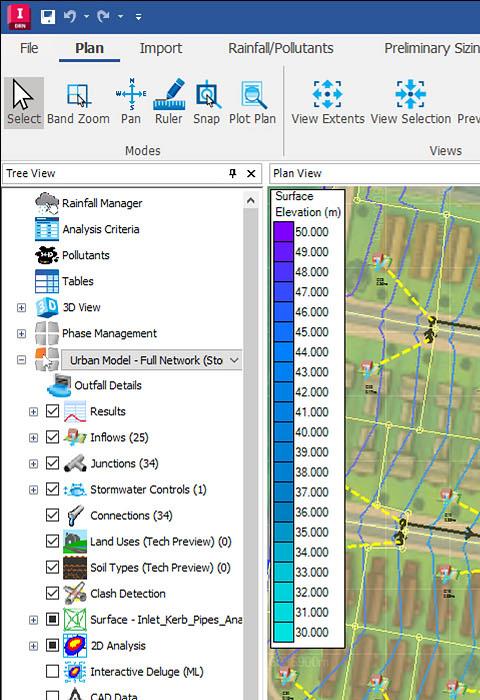The image size is (480, 700).
Task: Click View Extents in the ribbon
Action: [328, 103]
